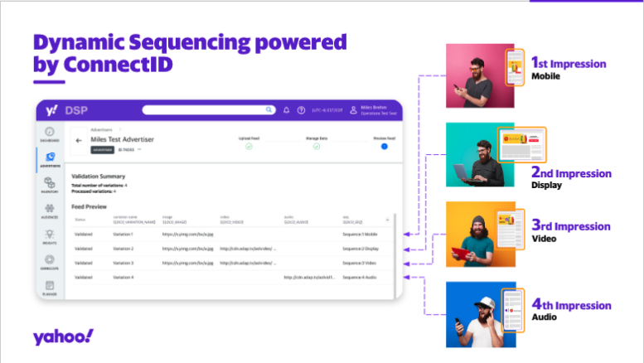Open the help question mark icon
Viewport: 644px width, 363px height.
point(301,110)
